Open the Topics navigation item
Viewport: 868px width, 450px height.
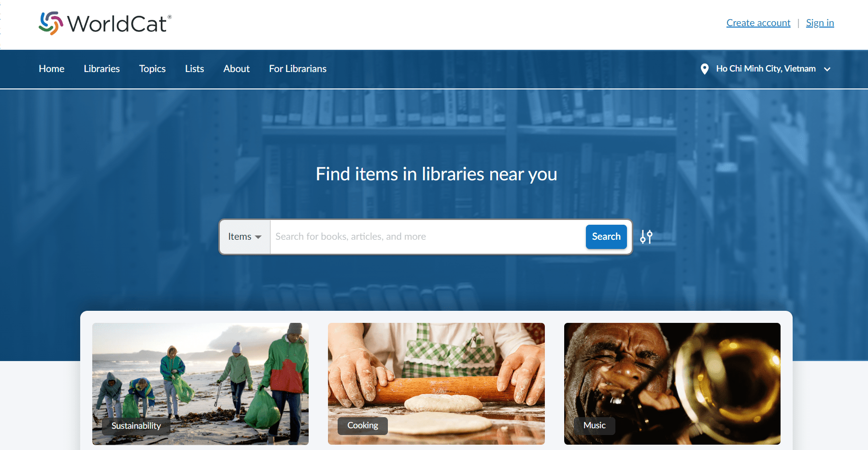click(153, 69)
